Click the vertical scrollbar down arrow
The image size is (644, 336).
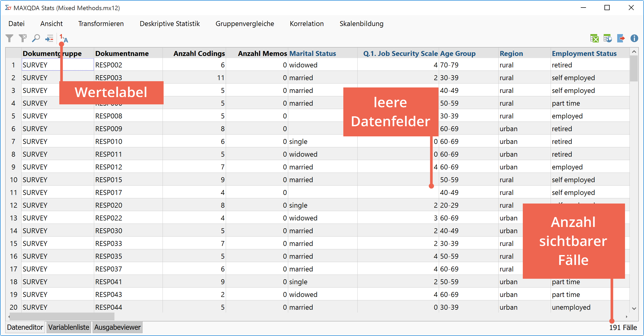634,308
